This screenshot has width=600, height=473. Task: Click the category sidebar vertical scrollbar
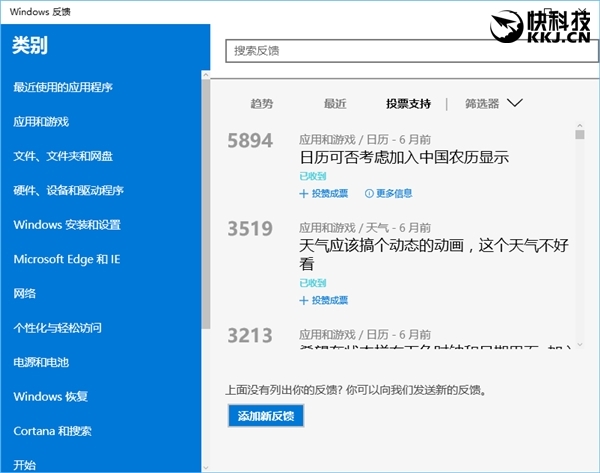[205, 200]
